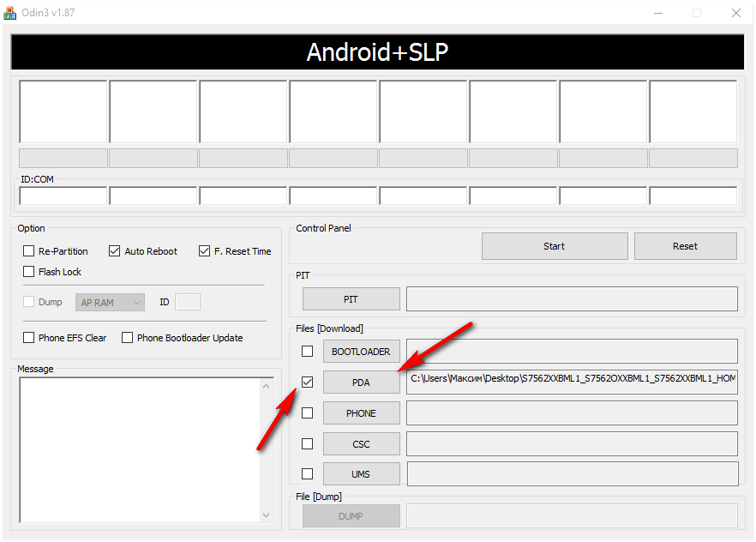Click inside the Message log box
This screenshot has height=542, width=756.
pos(140,450)
